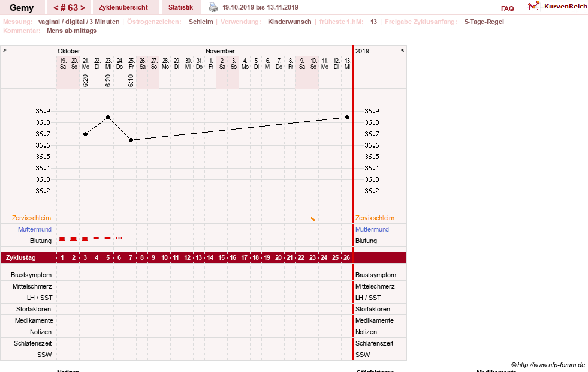
Task: Click the 2019 year label
Action: (x=362, y=51)
